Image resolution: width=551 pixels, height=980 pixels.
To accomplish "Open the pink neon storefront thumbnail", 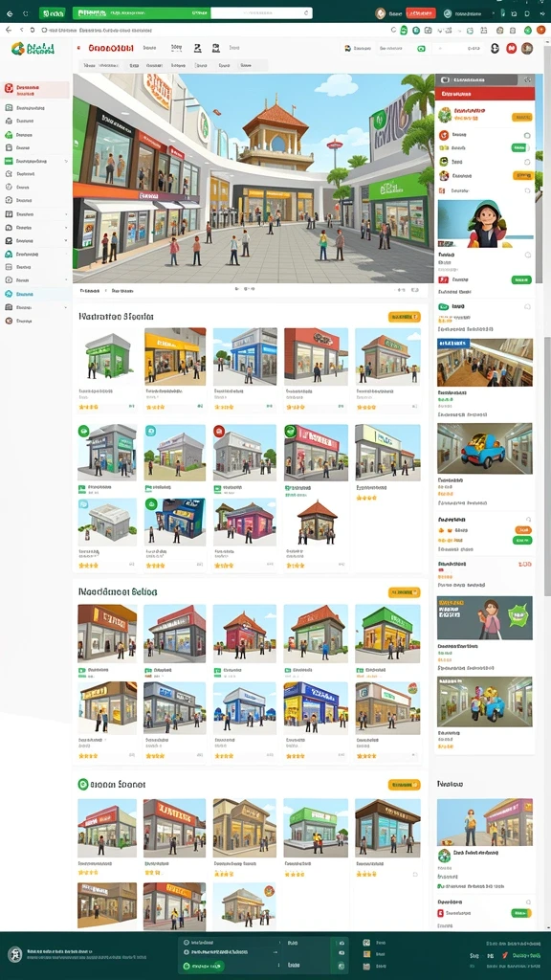I will (244, 522).
